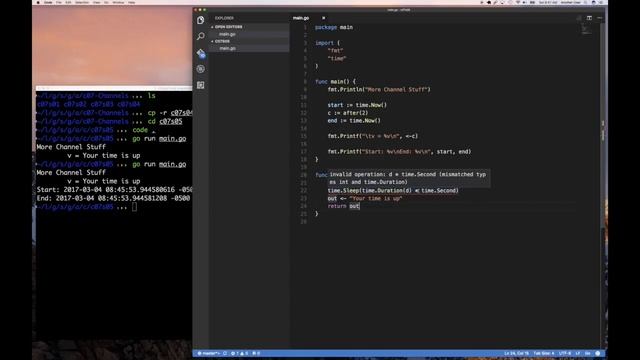Screen dimensions: 640x360
Task: Open the Go menu
Action: click(107, 2)
